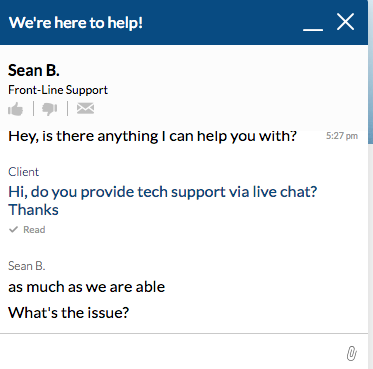Select the greeting message from agent
Screen dimensions: 373x369
click(x=152, y=136)
